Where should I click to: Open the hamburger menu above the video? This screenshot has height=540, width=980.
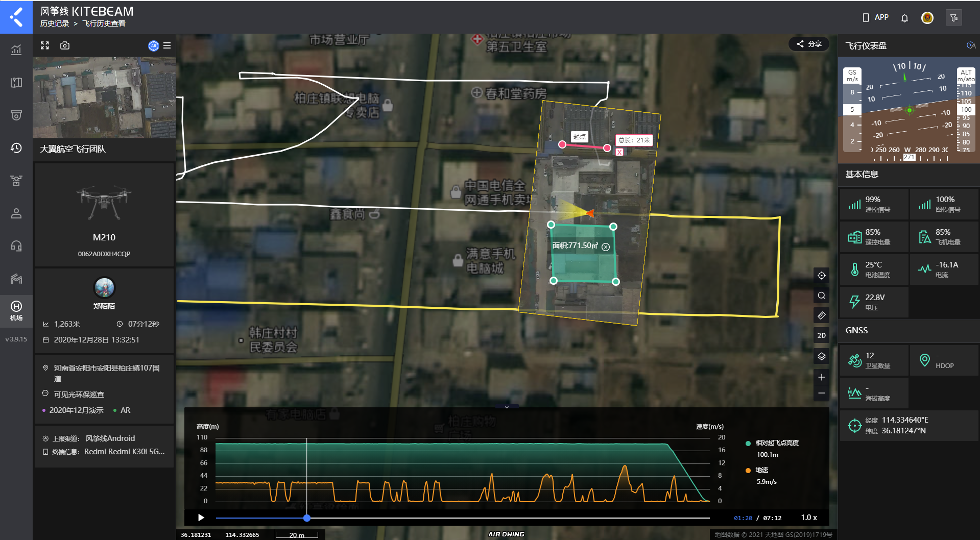coord(167,45)
